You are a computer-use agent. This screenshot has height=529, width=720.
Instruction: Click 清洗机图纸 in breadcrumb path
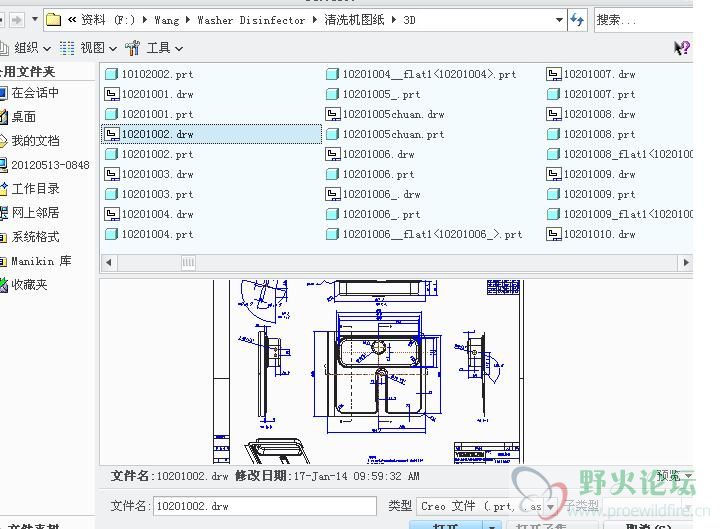(354, 20)
